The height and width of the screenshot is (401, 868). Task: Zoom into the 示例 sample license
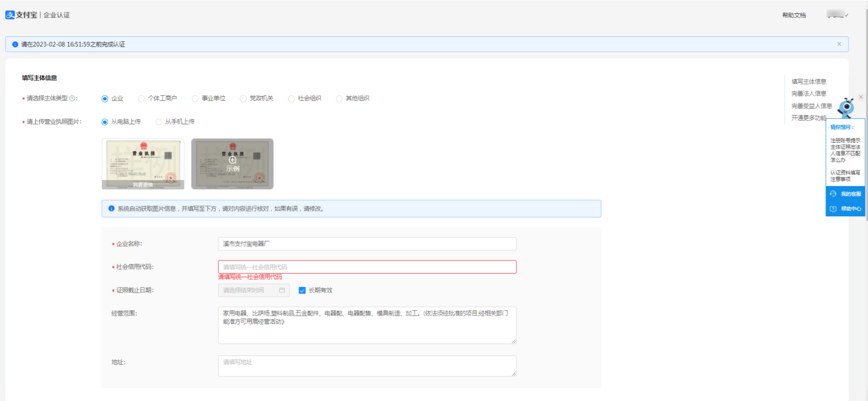point(232,164)
